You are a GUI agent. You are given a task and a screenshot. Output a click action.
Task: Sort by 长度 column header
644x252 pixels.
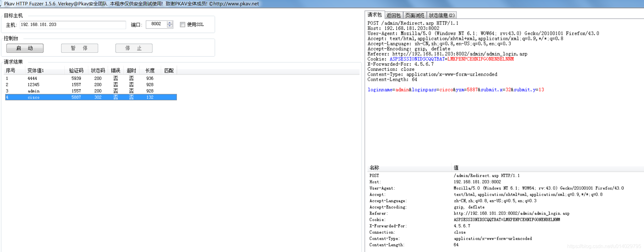point(150,70)
